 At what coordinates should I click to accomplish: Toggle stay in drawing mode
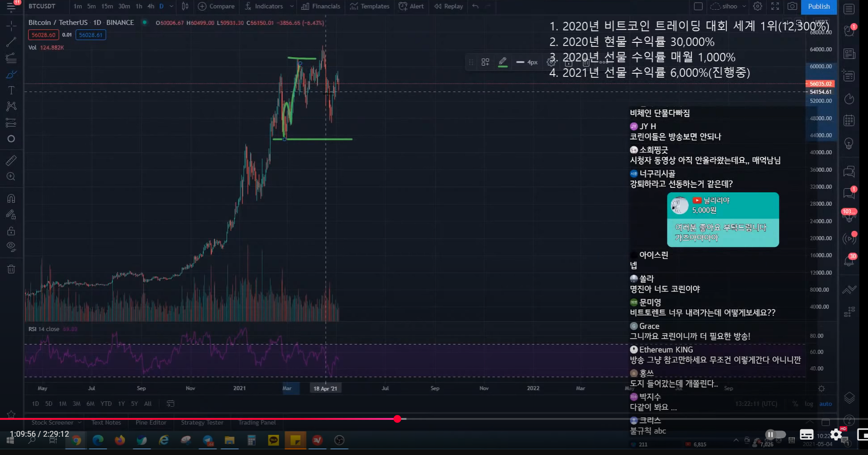point(11,215)
